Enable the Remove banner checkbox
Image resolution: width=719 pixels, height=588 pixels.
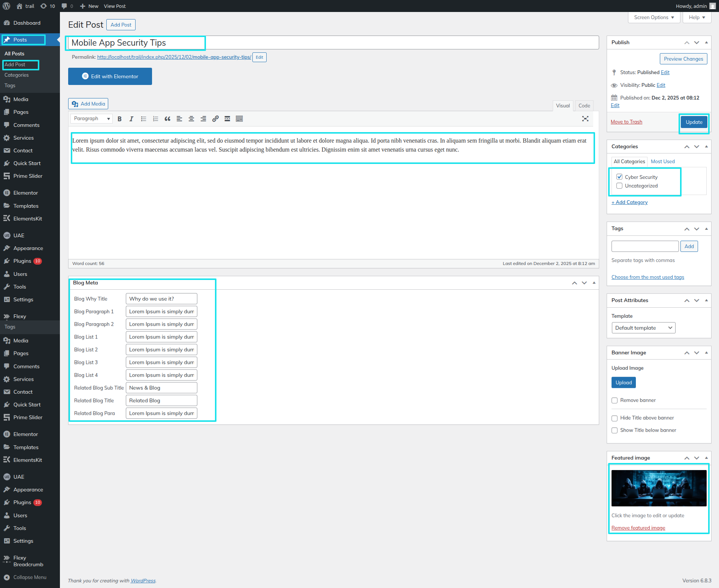click(x=615, y=400)
